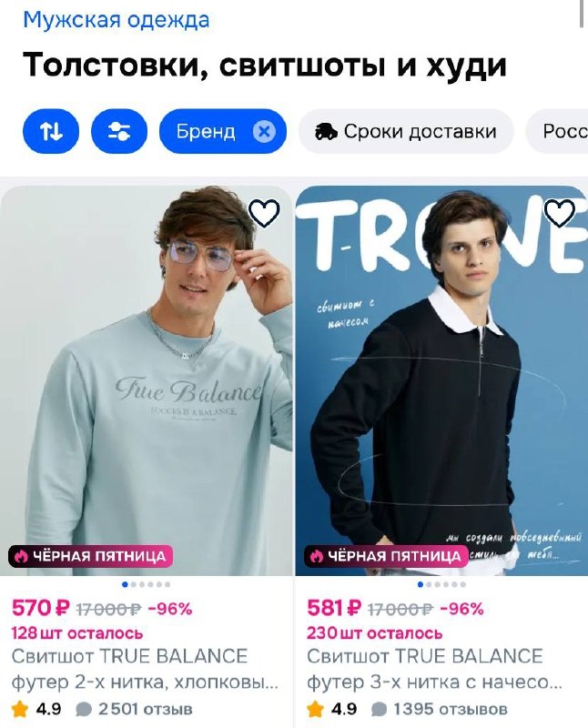Add the light-blue sweatshirt to favorites
The image size is (588, 728).
pos(264,213)
